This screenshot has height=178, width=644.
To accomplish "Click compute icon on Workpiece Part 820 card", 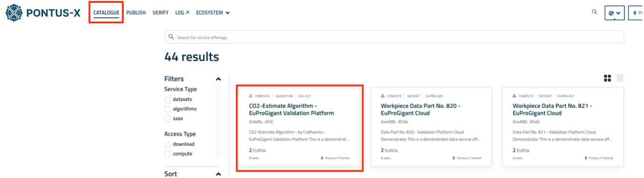I will pos(383,96).
